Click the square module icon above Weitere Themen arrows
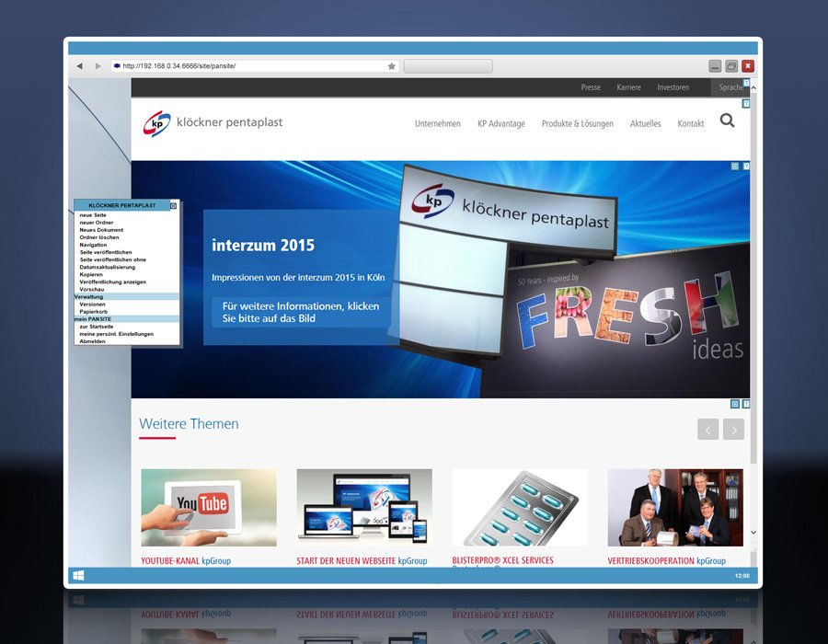Viewport: 828px width, 644px height. [x=734, y=404]
